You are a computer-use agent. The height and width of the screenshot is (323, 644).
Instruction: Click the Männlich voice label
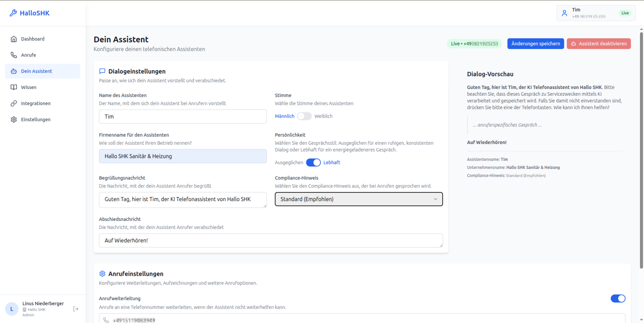285,116
